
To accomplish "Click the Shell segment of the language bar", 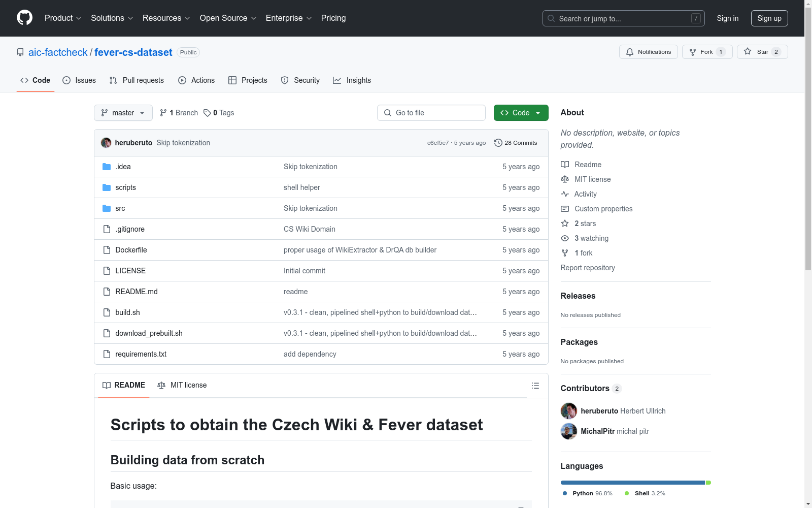I will click(708, 483).
